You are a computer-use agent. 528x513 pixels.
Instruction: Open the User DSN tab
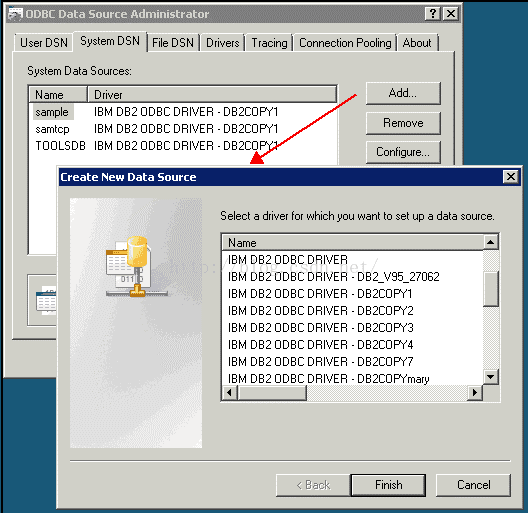(x=44, y=43)
